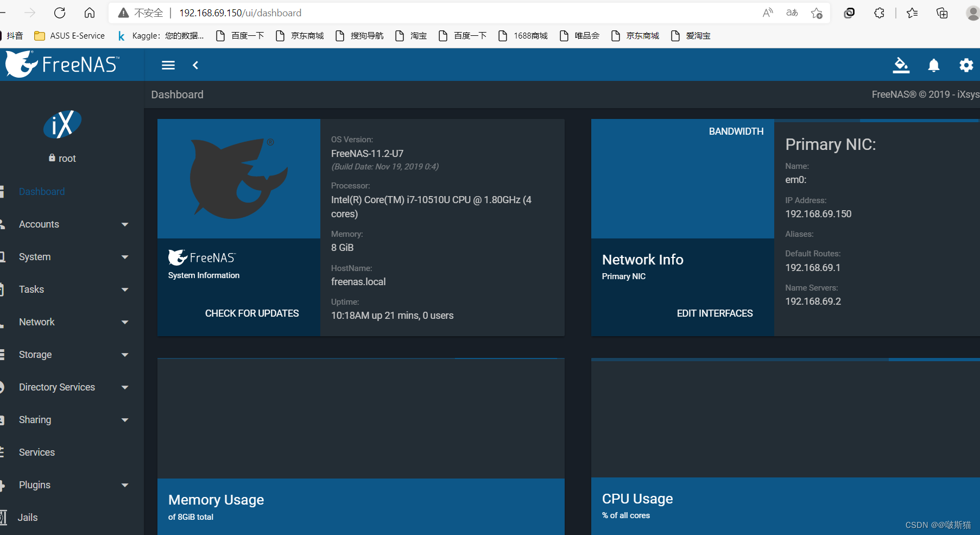980x535 pixels.
Task: Expand the Accounts section
Action: (39, 224)
